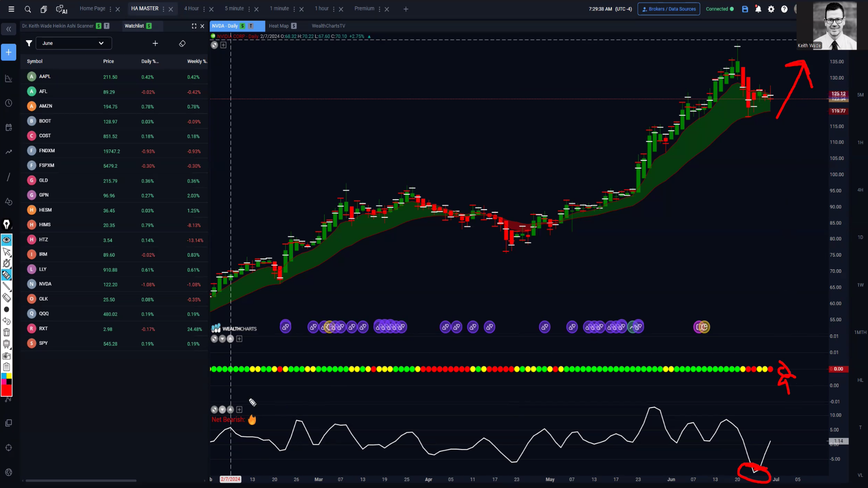Click the blue plus add-widget button

pyautogui.click(x=9, y=52)
